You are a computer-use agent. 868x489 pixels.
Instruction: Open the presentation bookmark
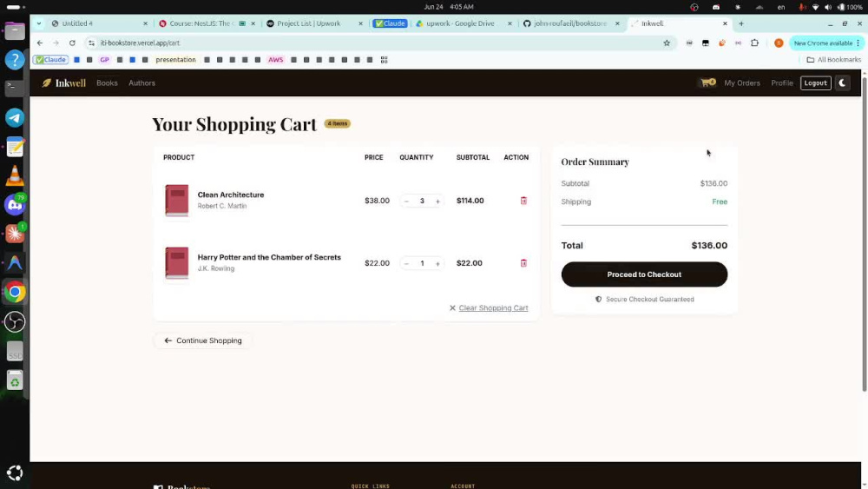point(175,59)
